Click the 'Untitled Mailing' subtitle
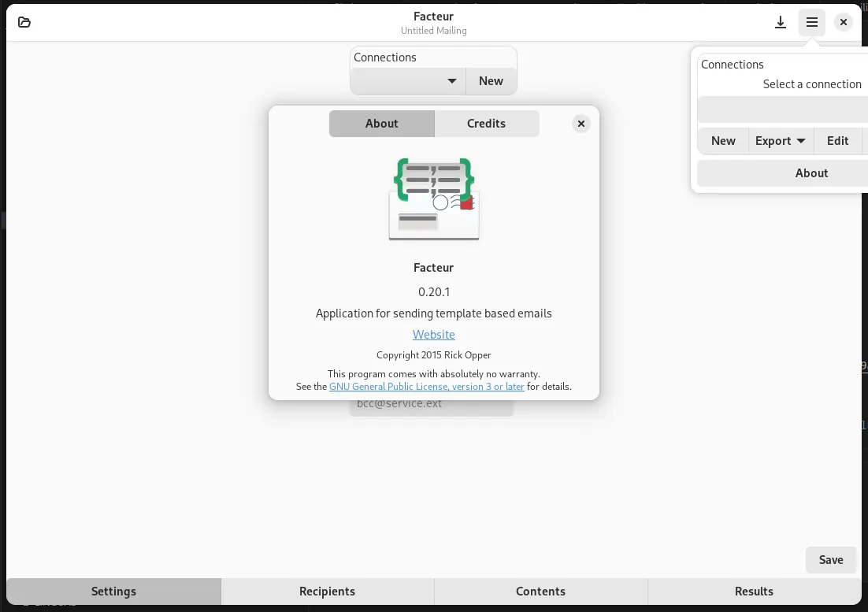 pyautogui.click(x=434, y=31)
